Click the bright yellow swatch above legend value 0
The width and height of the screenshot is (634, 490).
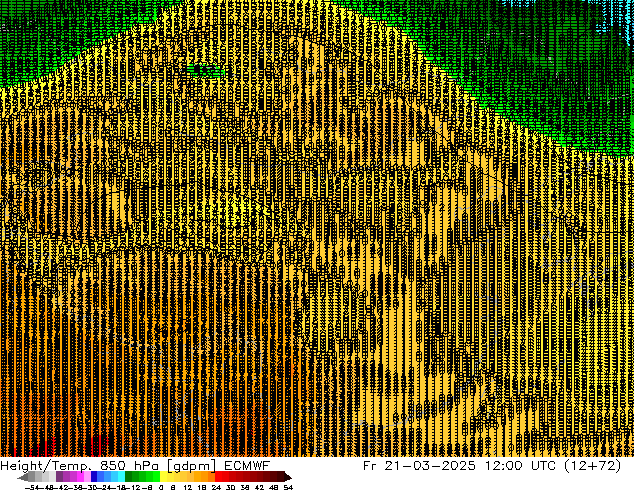click(x=163, y=477)
